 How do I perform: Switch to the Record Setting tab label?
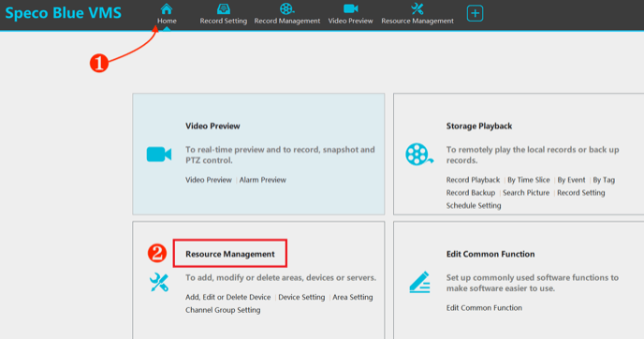click(x=224, y=21)
